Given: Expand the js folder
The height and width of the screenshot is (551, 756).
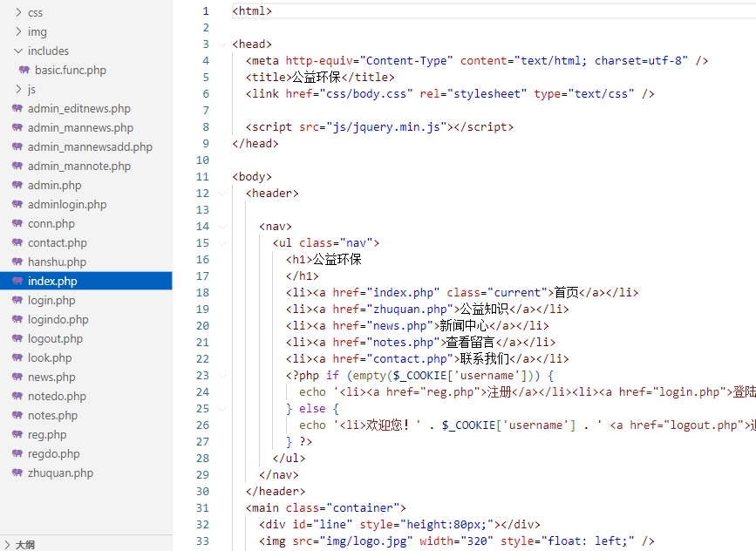Looking at the screenshot, I should [18, 89].
